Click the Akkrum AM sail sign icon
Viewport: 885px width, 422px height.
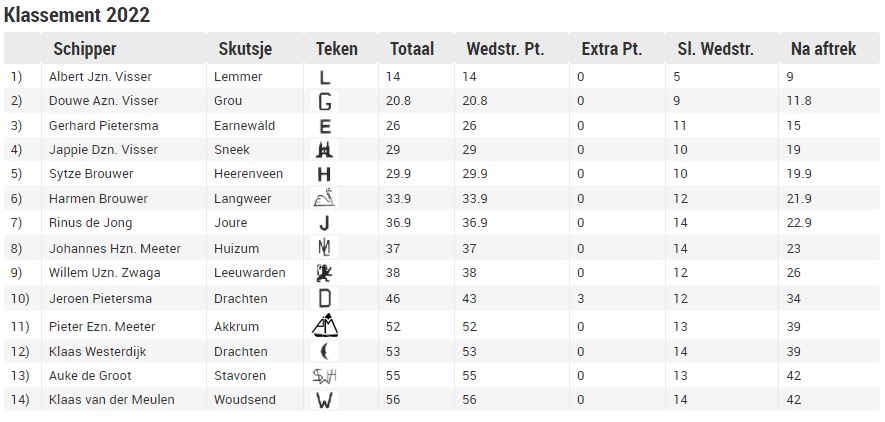(325, 326)
